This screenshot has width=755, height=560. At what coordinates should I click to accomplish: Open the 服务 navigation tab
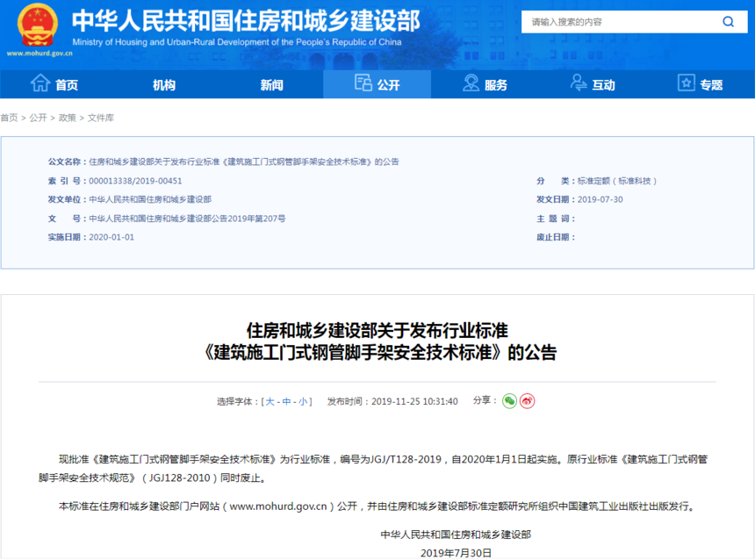tap(485, 85)
